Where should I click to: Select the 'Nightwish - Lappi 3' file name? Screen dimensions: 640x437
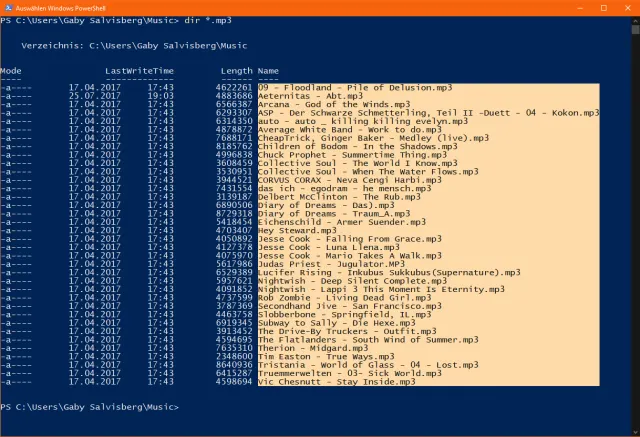pyautogui.click(x=381, y=289)
